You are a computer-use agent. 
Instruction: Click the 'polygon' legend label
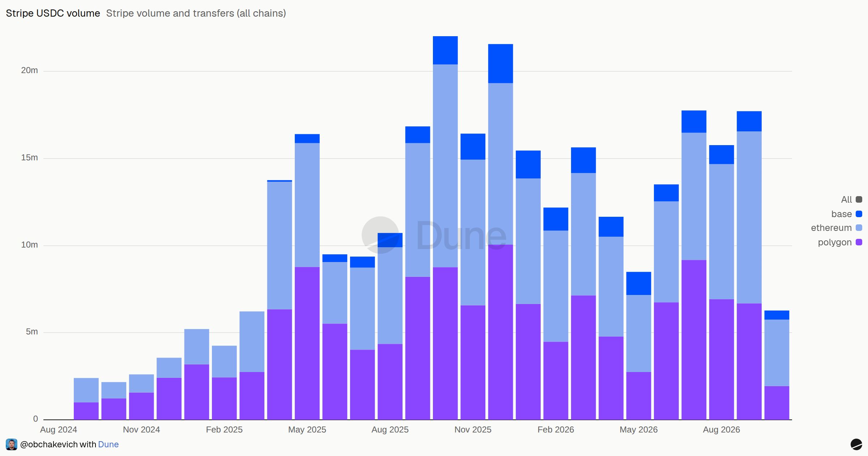tap(835, 242)
